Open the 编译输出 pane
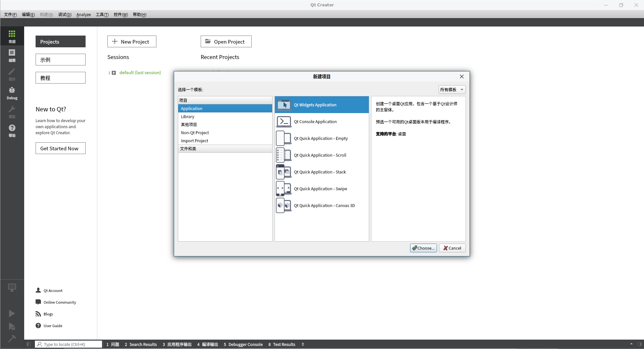Image resolution: width=644 pixels, height=349 pixels. [x=208, y=344]
